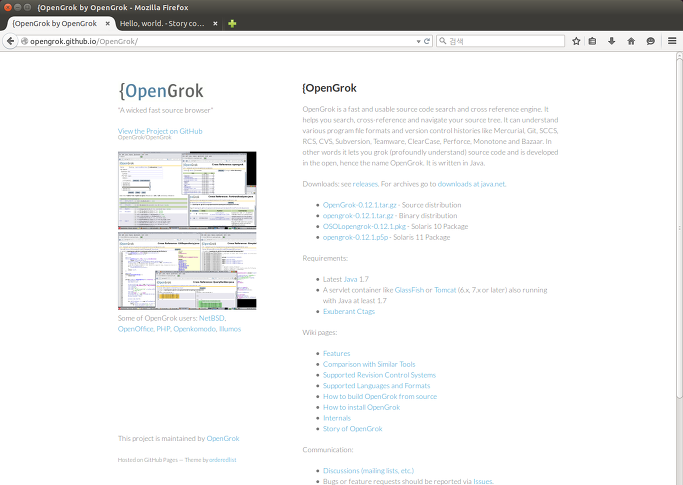Go to the home page icon
The width and height of the screenshot is (683, 485).
pos(631,41)
